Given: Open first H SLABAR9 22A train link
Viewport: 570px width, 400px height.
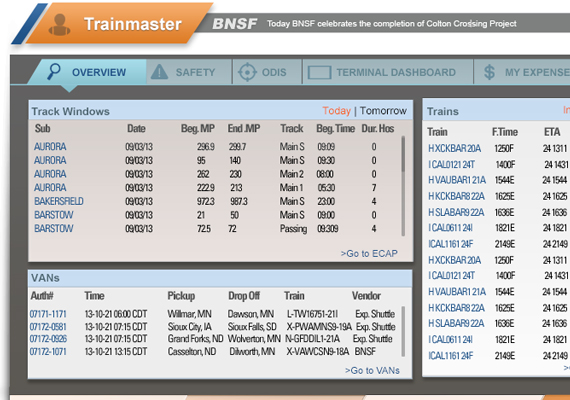Looking at the screenshot, I should [456, 212].
